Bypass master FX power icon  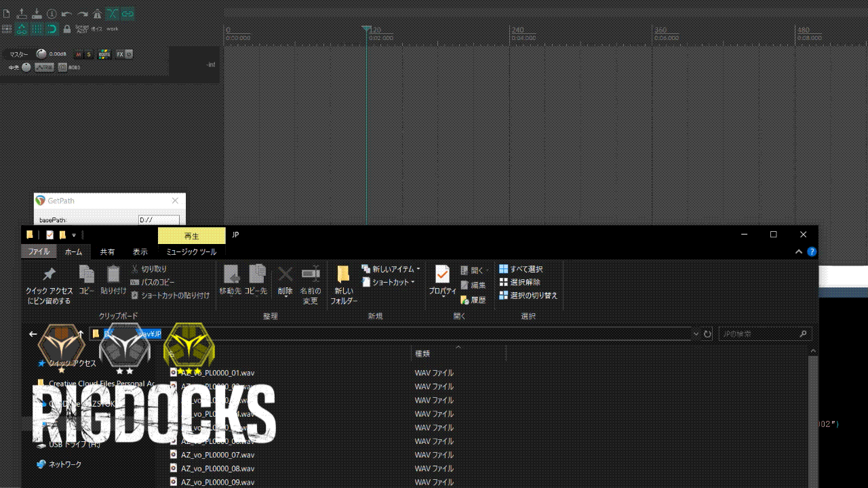click(x=129, y=54)
